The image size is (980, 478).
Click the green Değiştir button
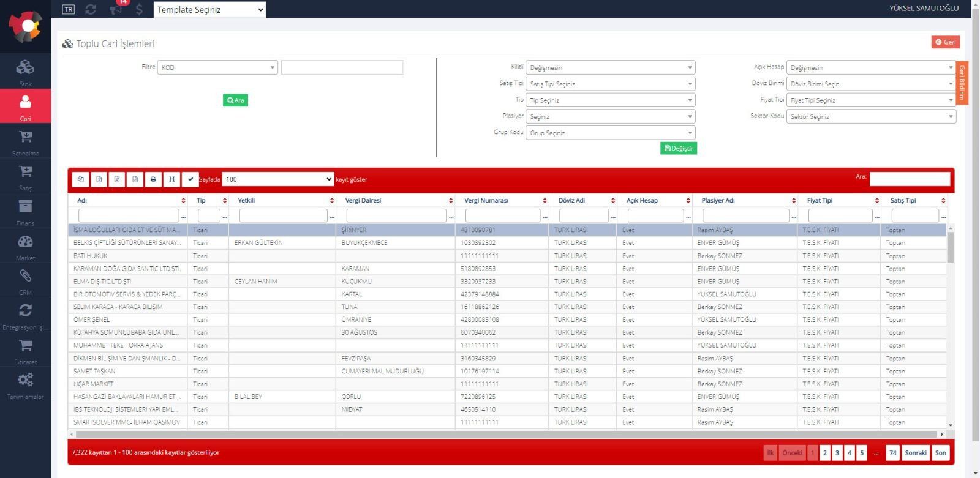679,148
